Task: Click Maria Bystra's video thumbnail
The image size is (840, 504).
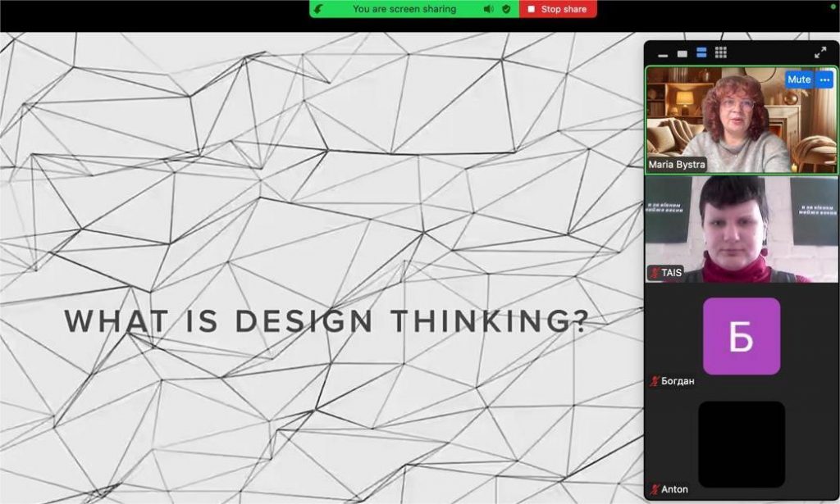Action: (x=741, y=120)
